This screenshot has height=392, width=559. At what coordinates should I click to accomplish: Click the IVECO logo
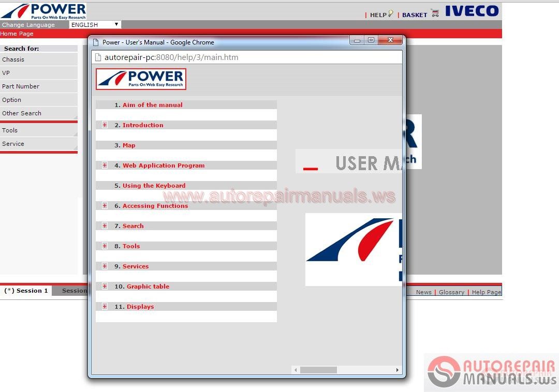(472, 11)
